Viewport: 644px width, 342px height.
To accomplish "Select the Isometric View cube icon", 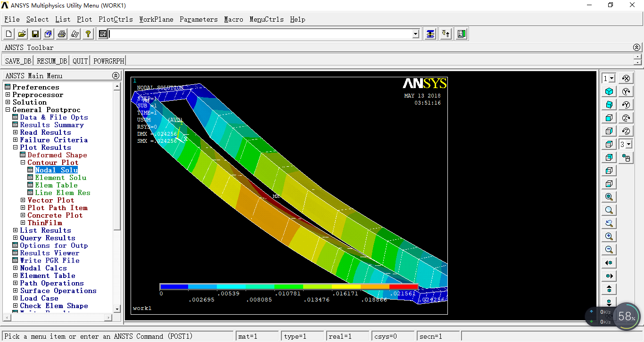I will click(609, 91).
